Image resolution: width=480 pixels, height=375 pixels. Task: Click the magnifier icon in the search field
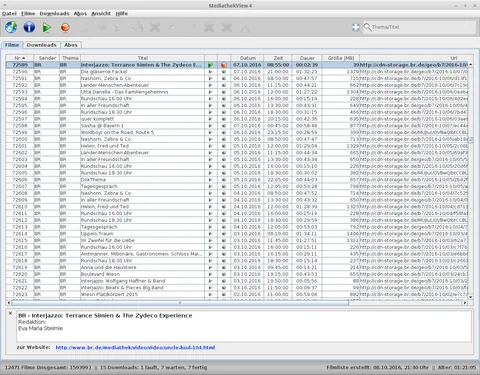(367, 27)
